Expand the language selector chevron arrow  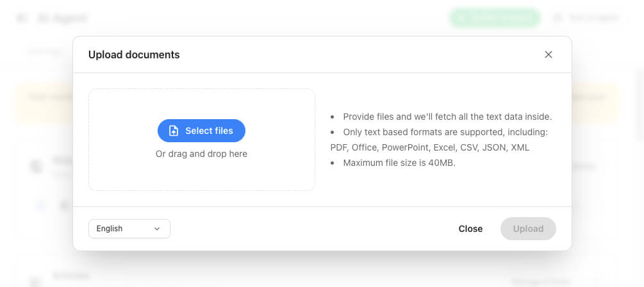pyautogui.click(x=156, y=229)
